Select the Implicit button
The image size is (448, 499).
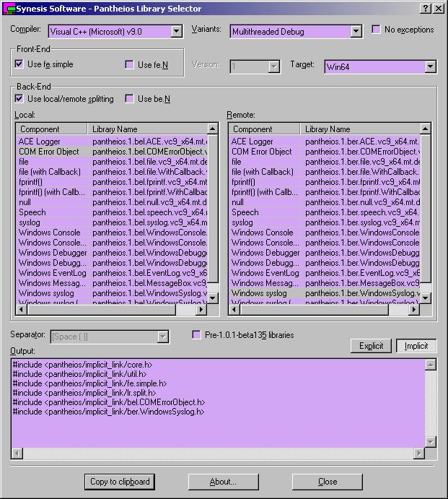point(416,346)
